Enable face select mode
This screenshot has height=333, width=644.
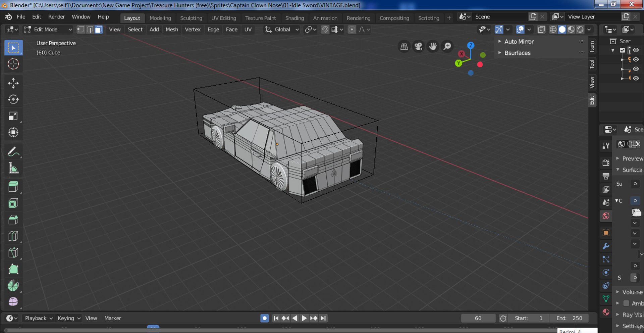pos(99,30)
